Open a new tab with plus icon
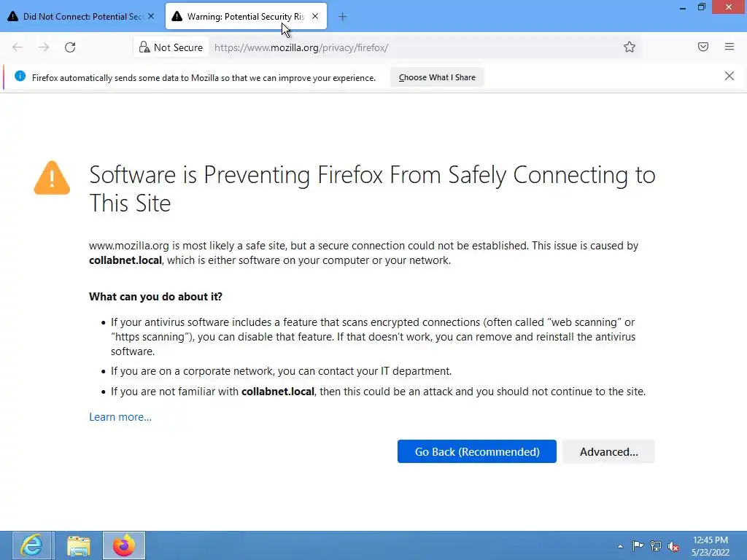 [343, 16]
